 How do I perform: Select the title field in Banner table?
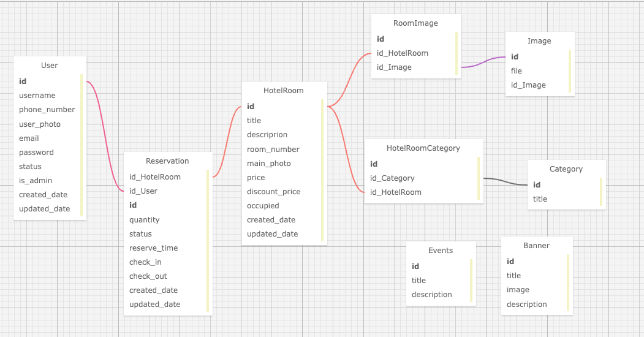click(514, 276)
